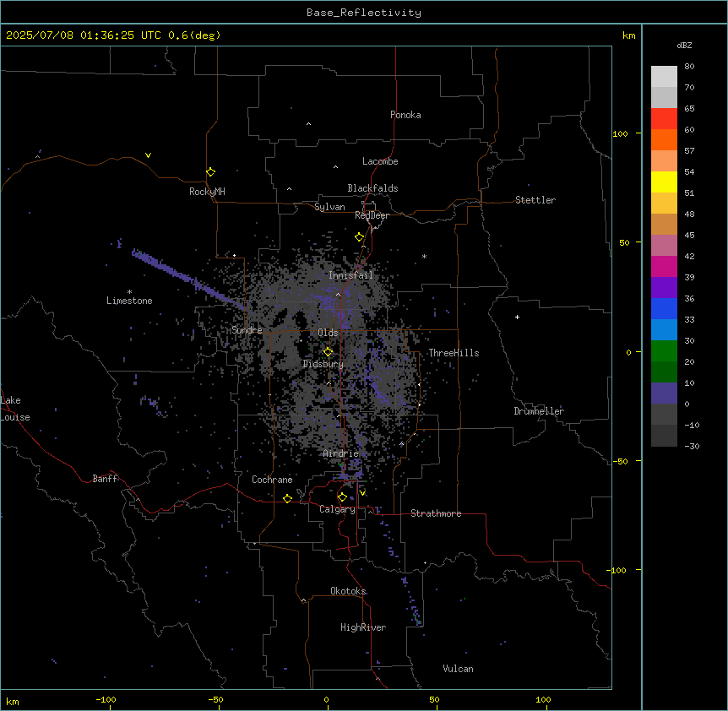Click the Sundre city label
The width and height of the screenshot is (728, 711).
tap(247, 330)
